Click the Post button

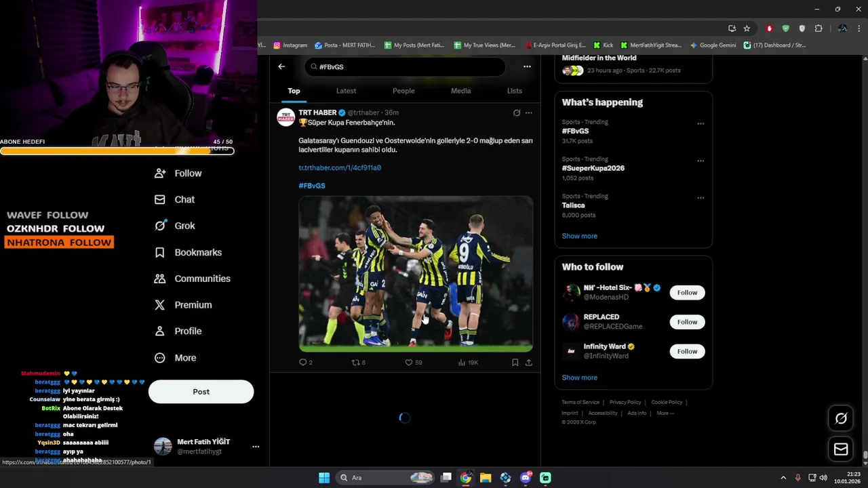[201, 392]
